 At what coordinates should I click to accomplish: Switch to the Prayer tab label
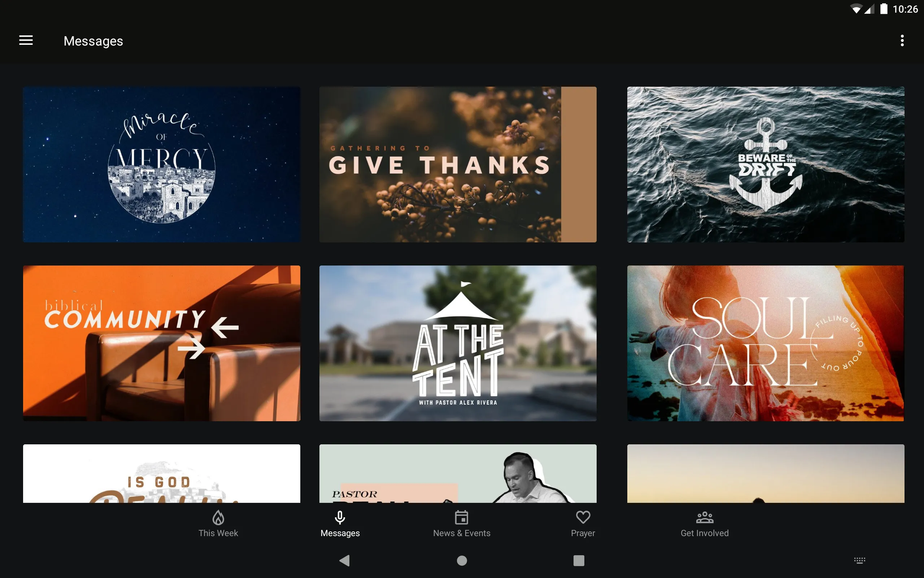point(583,533)
